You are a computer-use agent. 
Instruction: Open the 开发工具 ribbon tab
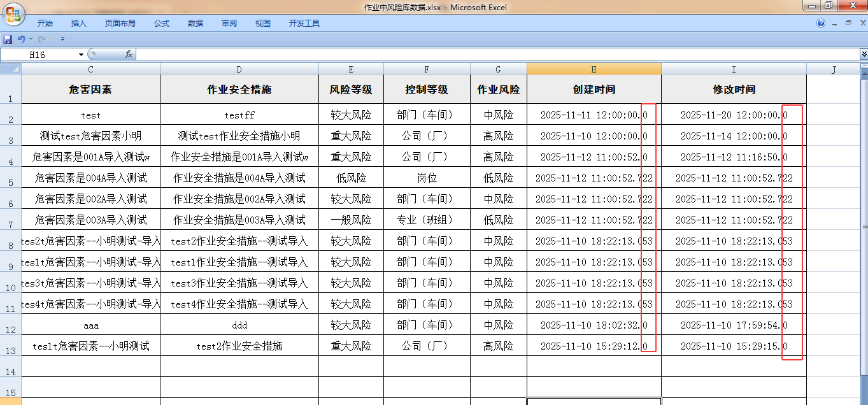point(304,24)
